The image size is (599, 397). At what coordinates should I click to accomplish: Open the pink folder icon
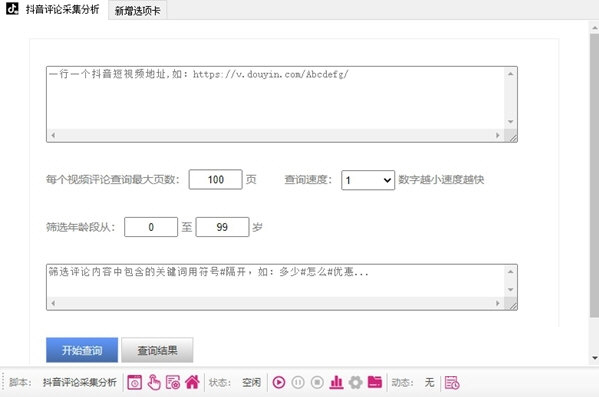pos(375,382)
